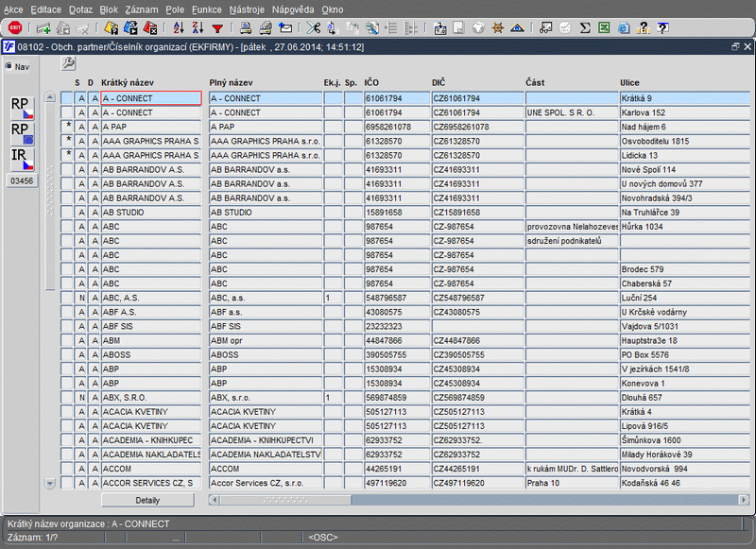This screenshot has height=549, width=756.
Task: Click the RP Czech flag sidebar button
Action: 22,108
